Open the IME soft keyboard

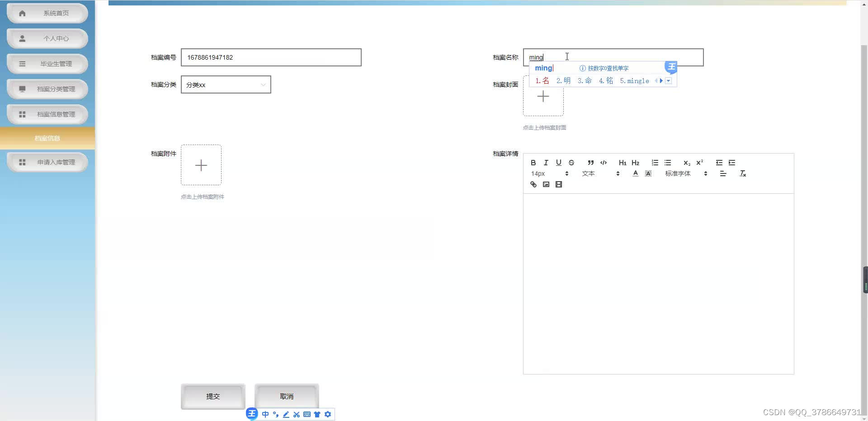coord(307,414)
